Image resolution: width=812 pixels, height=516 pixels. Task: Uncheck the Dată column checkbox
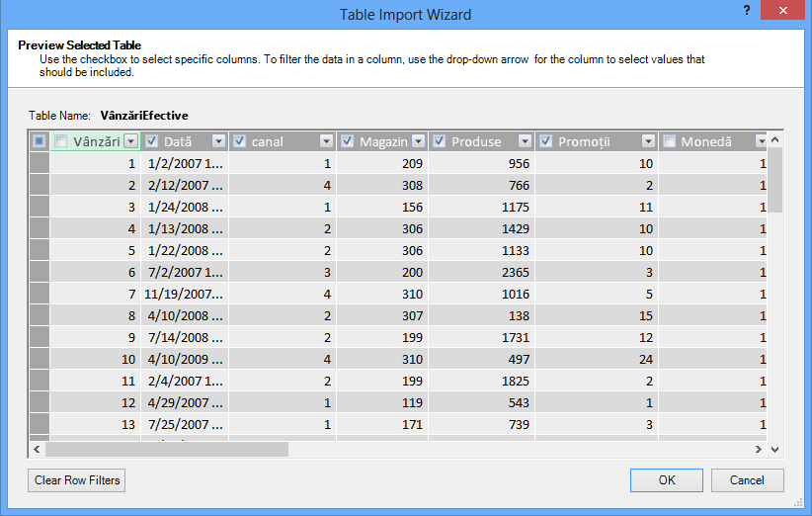coord(151,141)
